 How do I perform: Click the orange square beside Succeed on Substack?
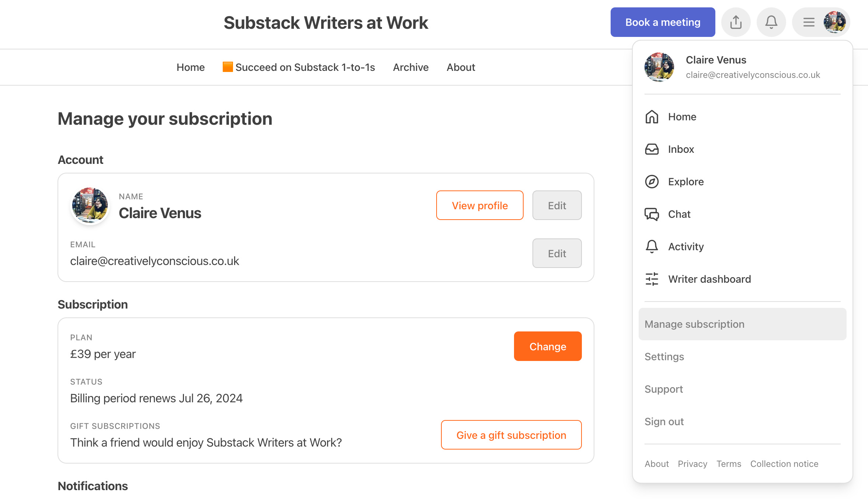(x=228, y=67)
